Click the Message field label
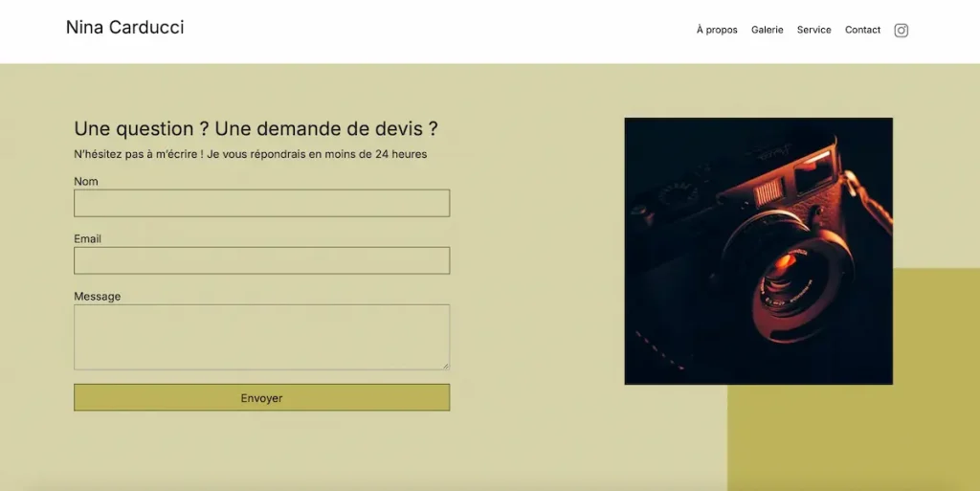The image size is (980, 491). (97, 297)
